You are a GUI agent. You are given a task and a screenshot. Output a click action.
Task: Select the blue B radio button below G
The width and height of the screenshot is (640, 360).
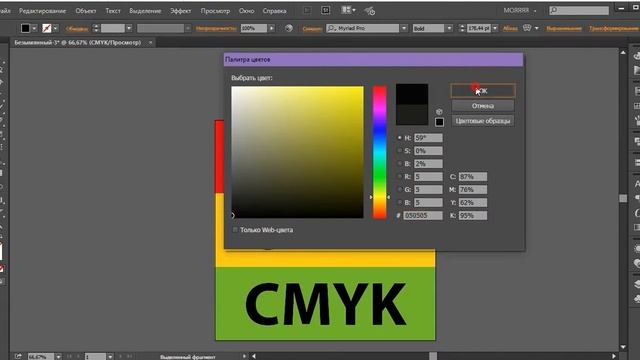coord(400,202)
